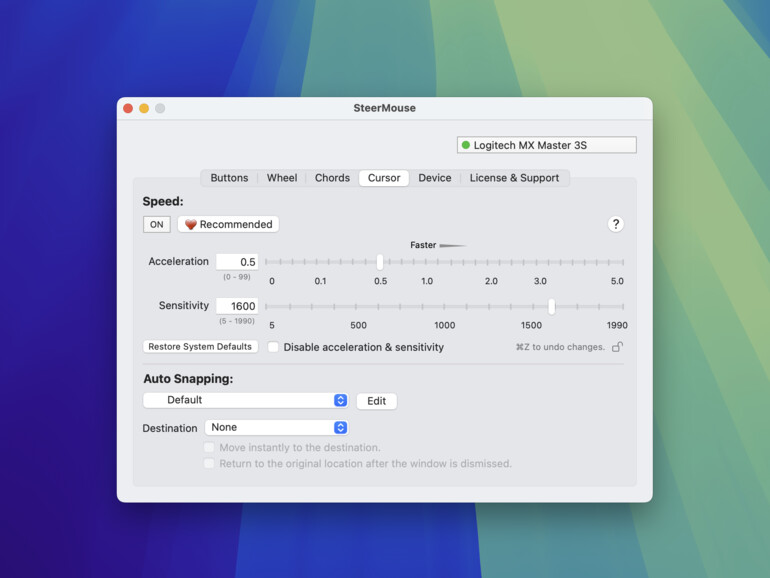Screen dimensions: 770x578
Task: Switch to the Wheel tab
Action: pyautogui.click(x=282, y=178)
